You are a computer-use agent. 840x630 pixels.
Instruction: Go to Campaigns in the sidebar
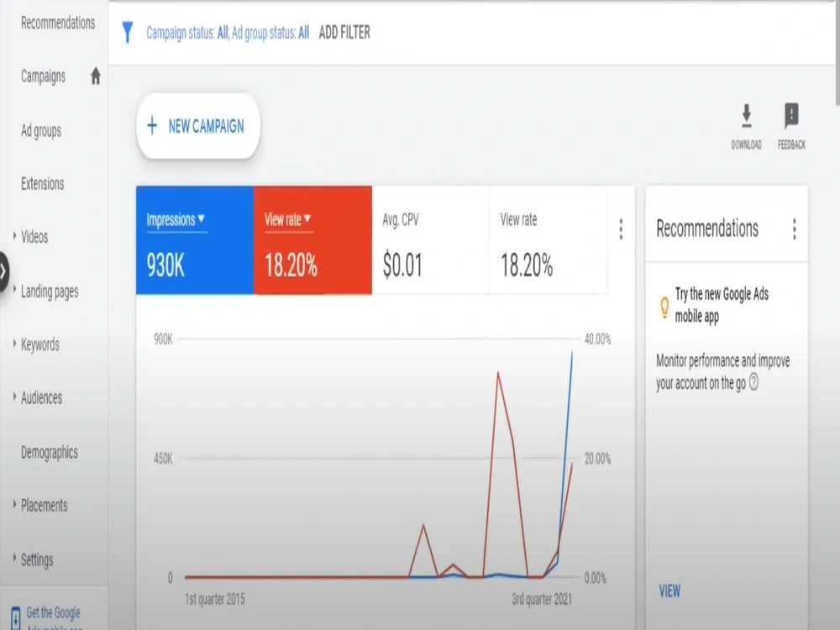click(x=43, y=76)
